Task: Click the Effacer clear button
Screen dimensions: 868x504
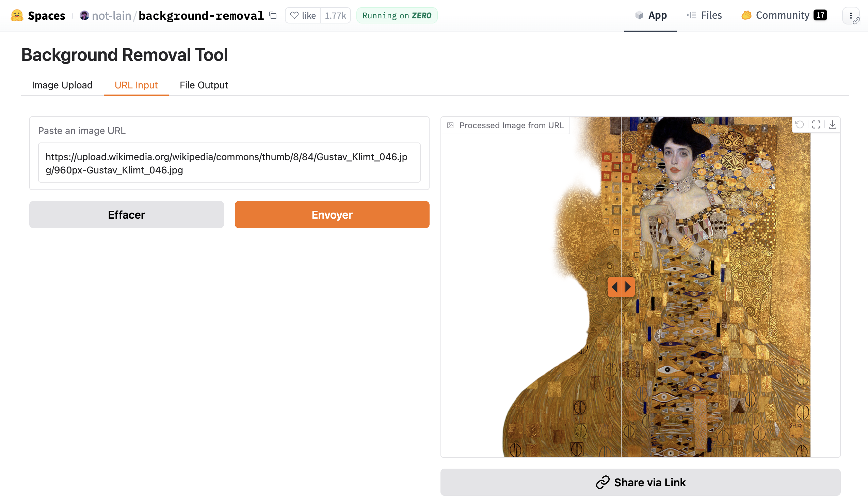Action: (126, 215)
